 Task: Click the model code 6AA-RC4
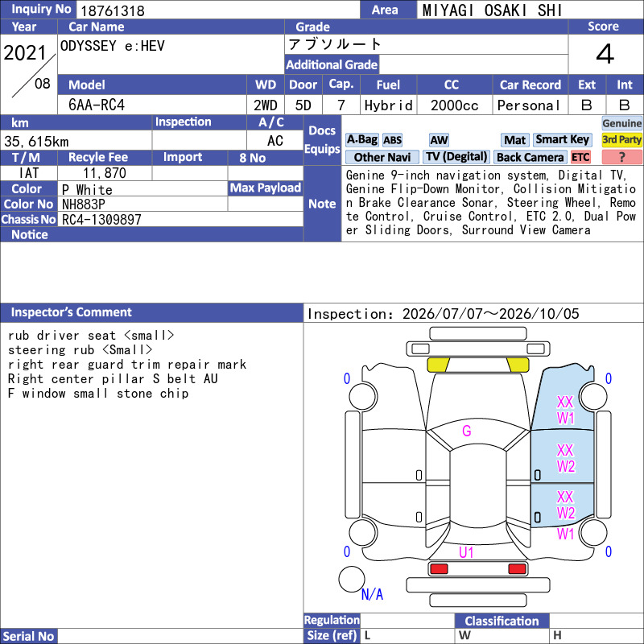click(x=96, y=105)
